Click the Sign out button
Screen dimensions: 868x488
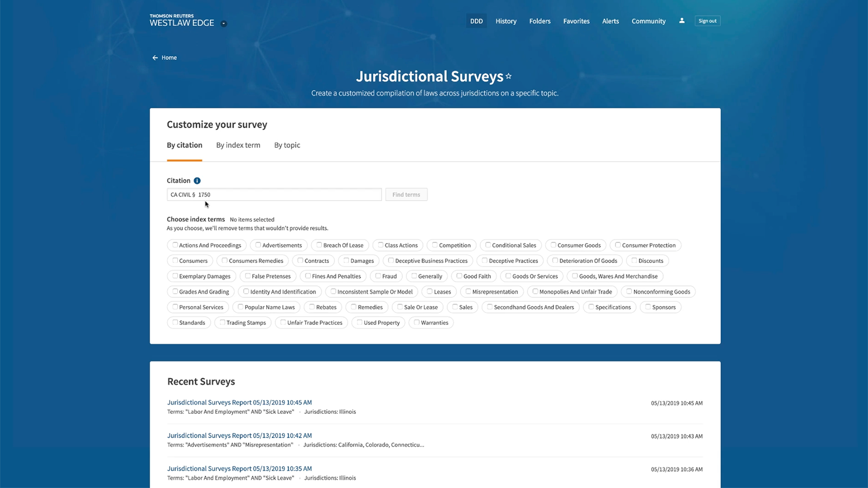click(x=708, y=21)
